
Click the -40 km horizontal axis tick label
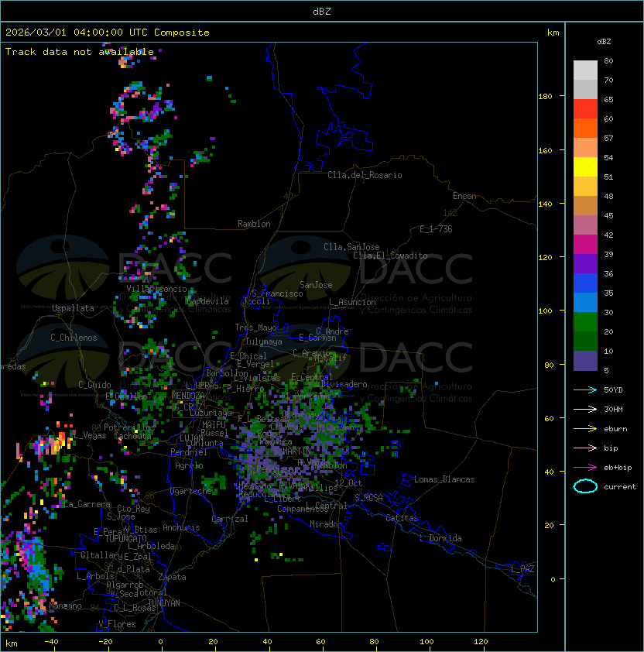coord(51,641)
